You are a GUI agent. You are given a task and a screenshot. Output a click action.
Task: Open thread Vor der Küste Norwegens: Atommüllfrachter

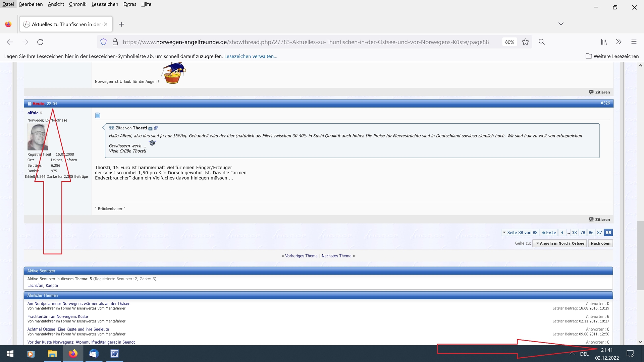coord(81,342)
